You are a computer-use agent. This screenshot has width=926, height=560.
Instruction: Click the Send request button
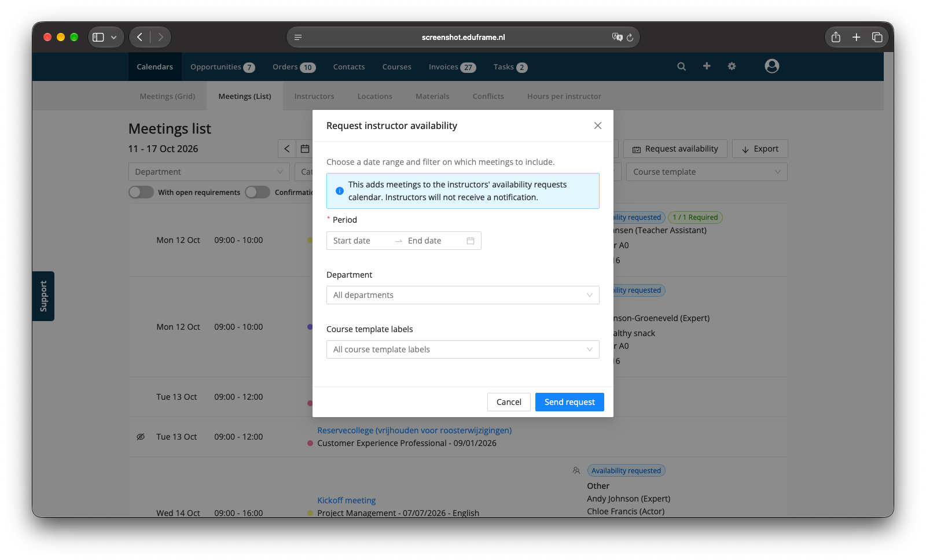click(569, 402)
